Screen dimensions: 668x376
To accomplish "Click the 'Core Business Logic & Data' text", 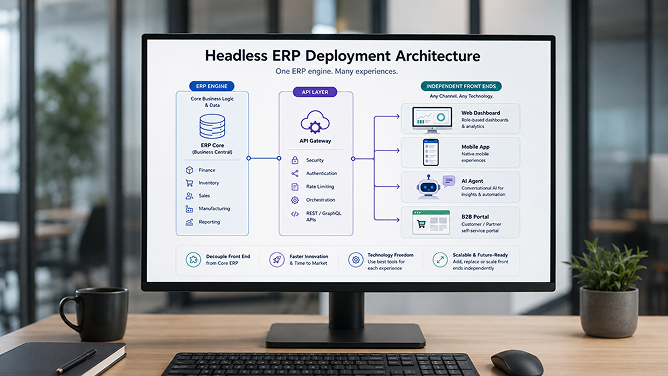I will click(212, 102).
